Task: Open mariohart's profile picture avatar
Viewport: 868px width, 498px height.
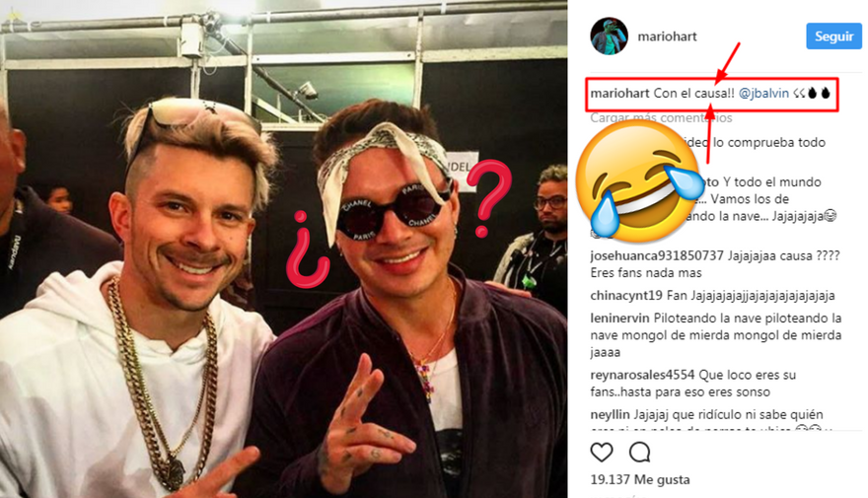Action: click(609, 36)
